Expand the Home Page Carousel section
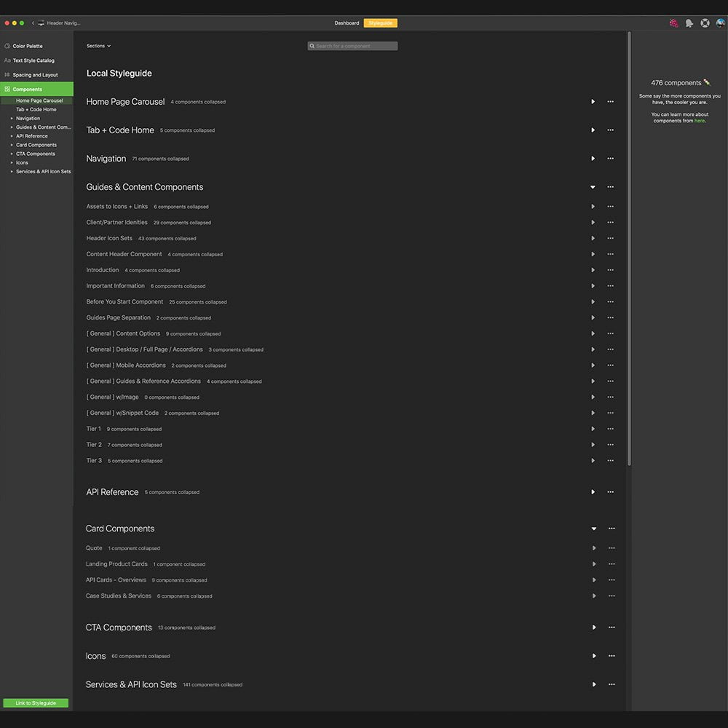This screenshot has height=728, width=728. [593, 102]
